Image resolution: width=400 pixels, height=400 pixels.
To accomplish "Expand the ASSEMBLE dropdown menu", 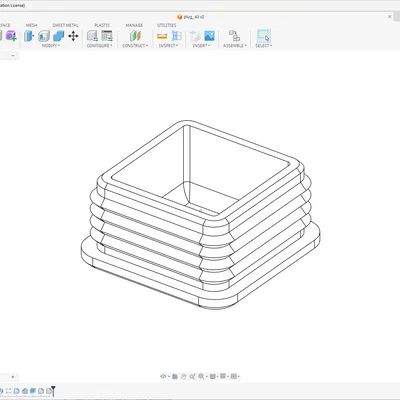I will coord(235,46).
